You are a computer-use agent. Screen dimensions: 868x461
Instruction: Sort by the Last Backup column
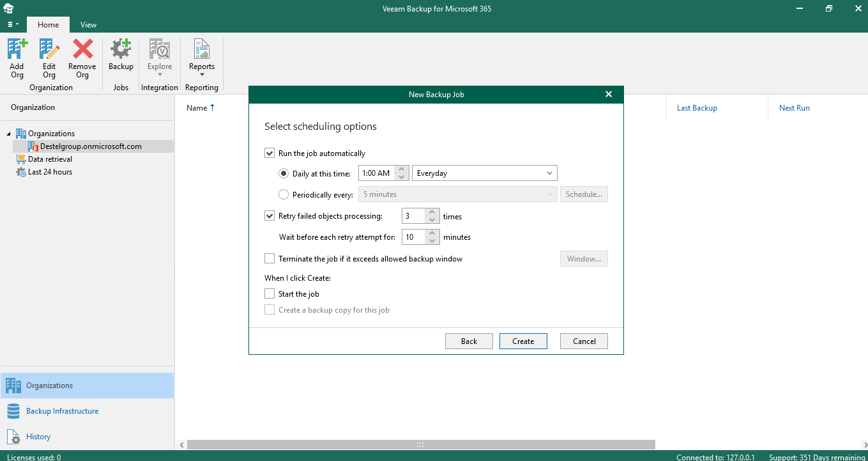(x=697, y=108)
